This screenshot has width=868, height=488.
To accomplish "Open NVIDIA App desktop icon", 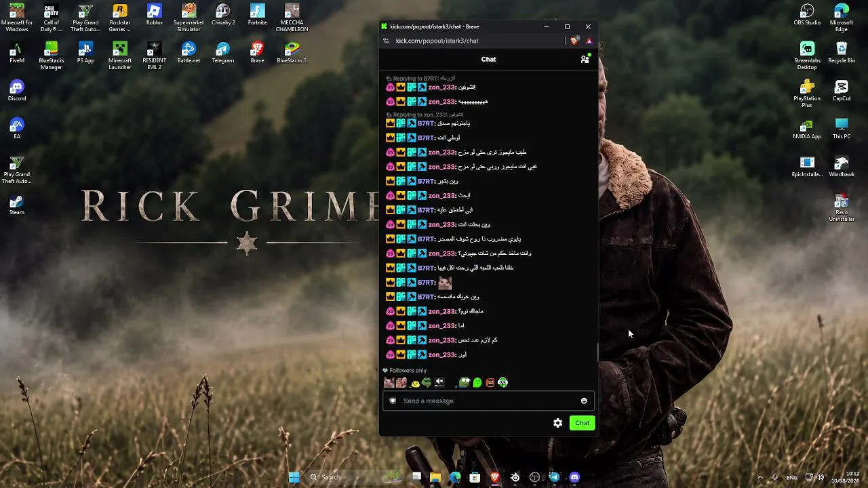I will click(807, 129).
